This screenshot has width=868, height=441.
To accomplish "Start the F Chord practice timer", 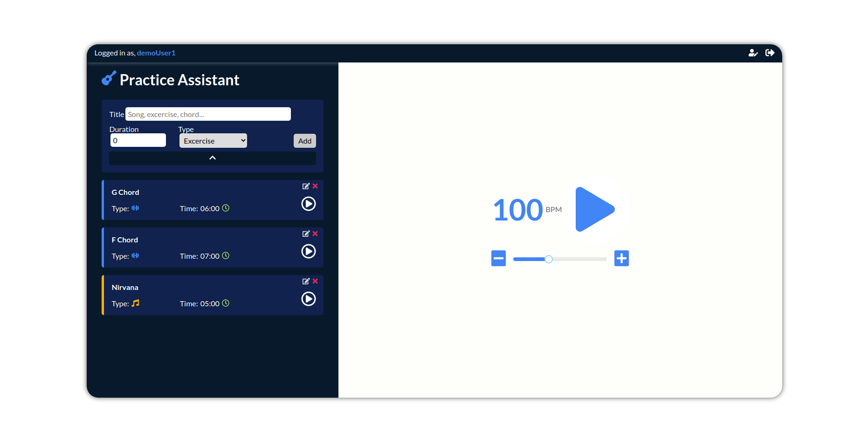I will (309, 251).
